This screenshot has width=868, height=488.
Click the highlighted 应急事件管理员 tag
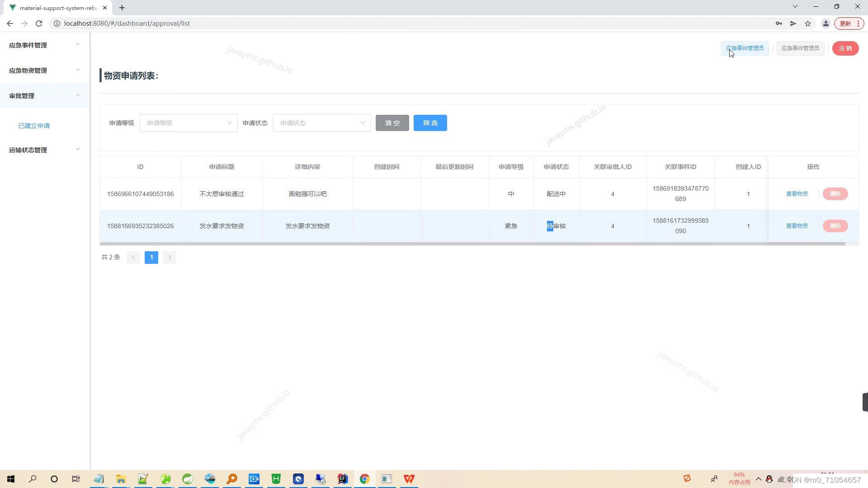tap(745, 48)
